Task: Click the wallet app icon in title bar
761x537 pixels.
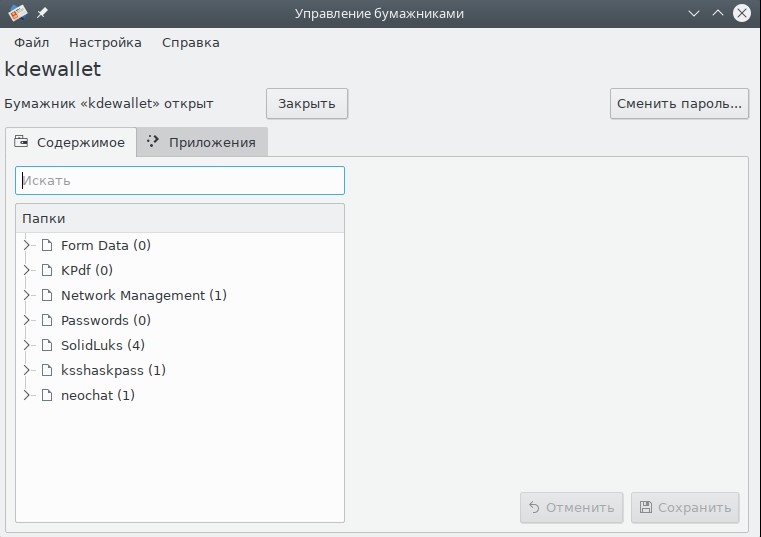Action: (17, 13)
